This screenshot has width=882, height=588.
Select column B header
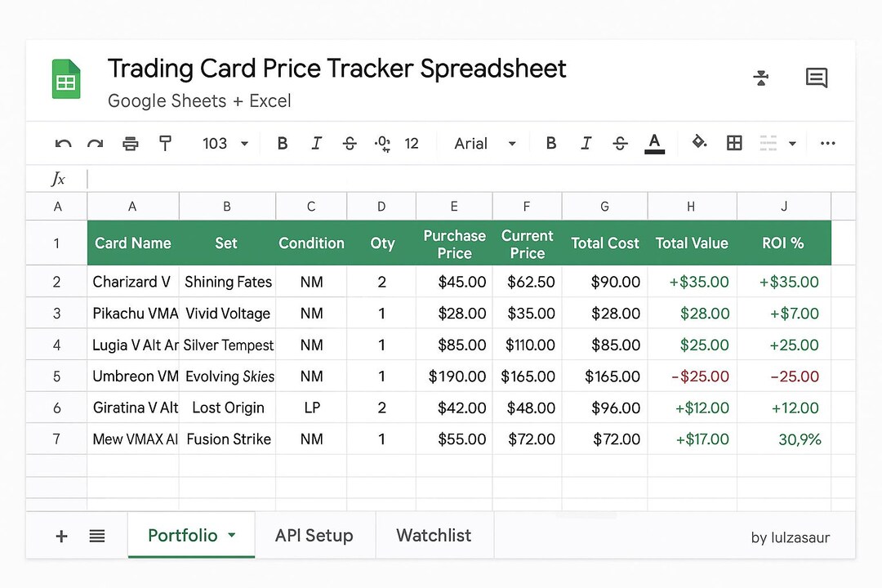pos(227,207)
